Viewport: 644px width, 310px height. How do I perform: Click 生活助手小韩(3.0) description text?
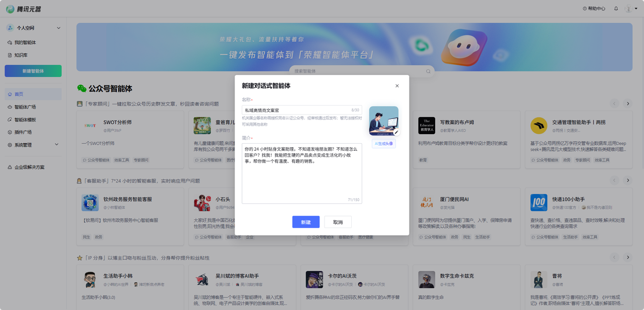99,297
